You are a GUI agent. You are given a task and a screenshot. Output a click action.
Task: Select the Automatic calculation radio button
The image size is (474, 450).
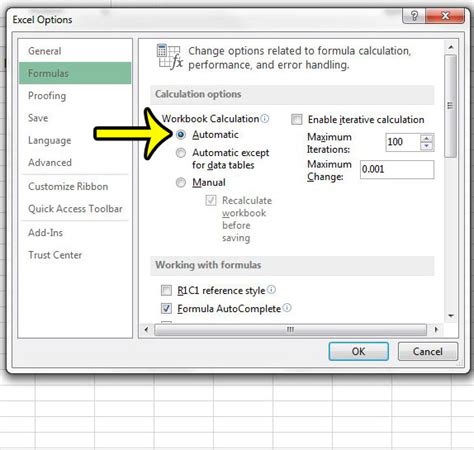[181, 135]
